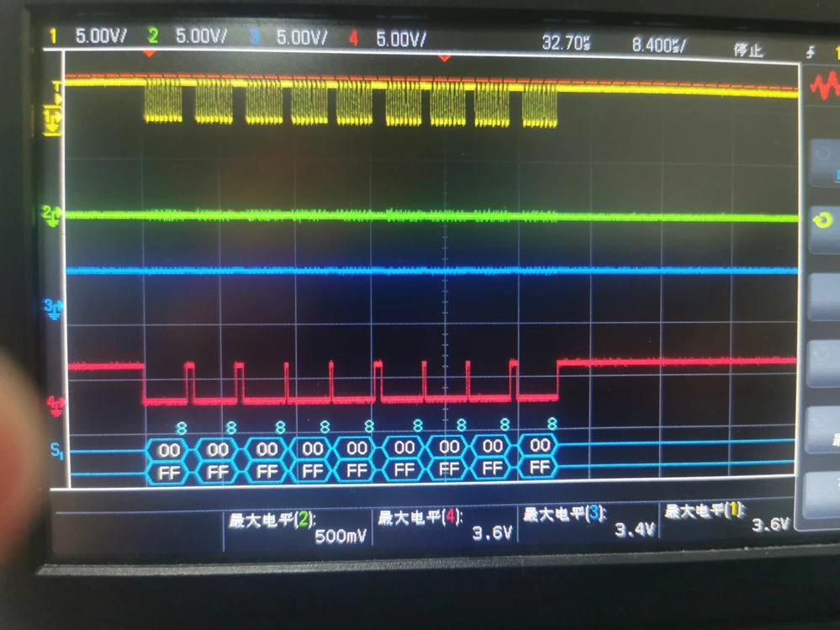
Task: Select the 最大电平(1) 3.6V measurement
Action: tap(727, 517)
